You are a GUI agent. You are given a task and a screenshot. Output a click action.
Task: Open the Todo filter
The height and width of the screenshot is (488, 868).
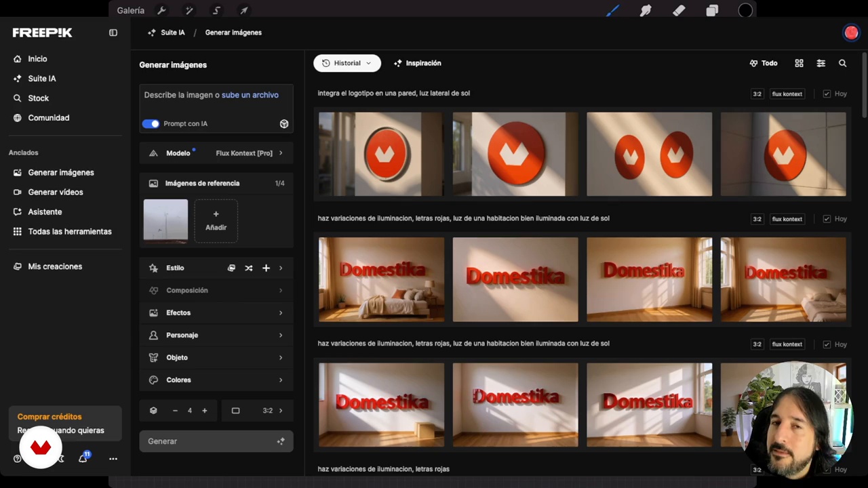click(x=764, y=63)
